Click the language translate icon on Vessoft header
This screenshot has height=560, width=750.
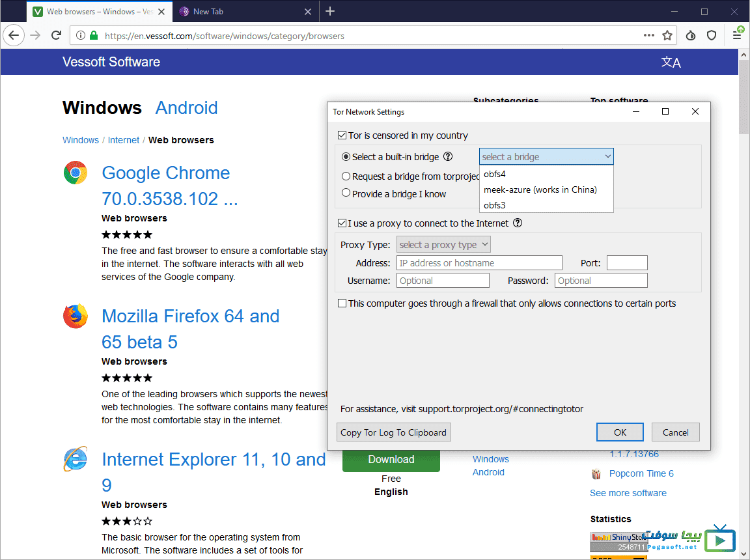tap(671, 62)
